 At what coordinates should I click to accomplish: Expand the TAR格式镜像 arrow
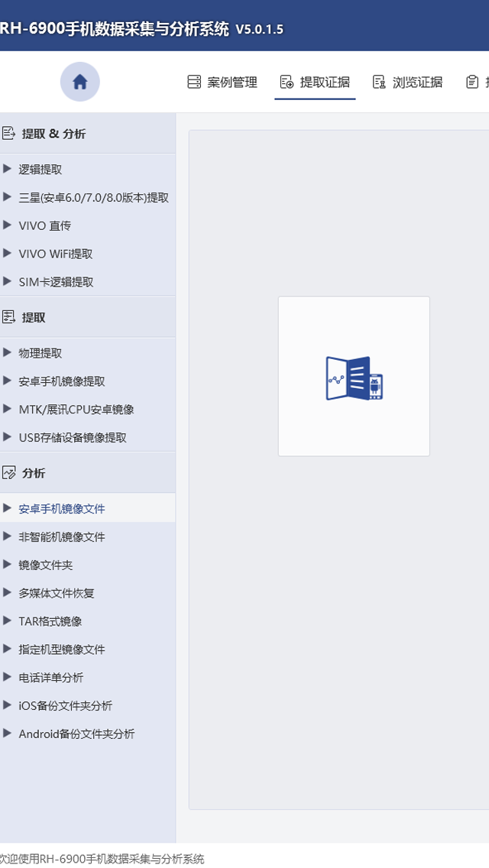click(x=7, y=620)
